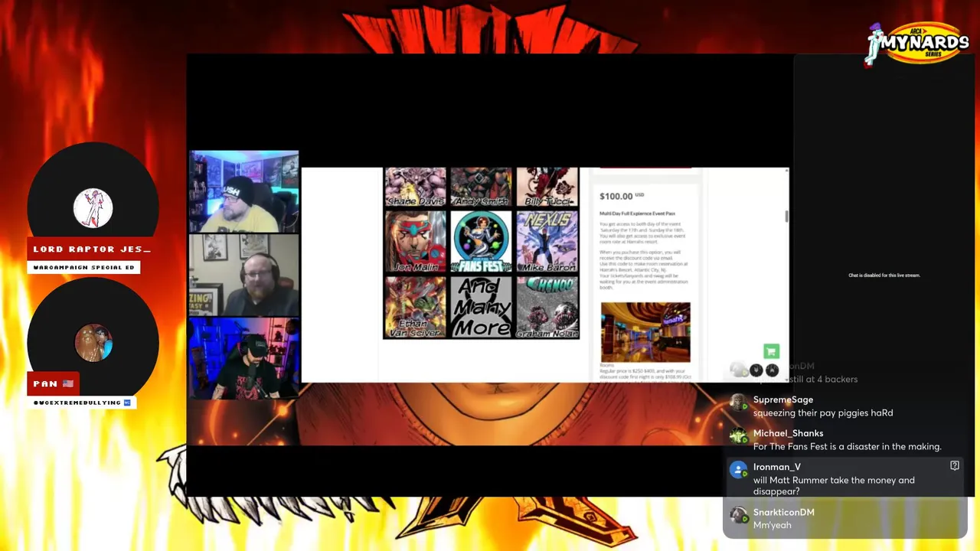Click Lord Raptor's circular avatar
Viewport: 980px width, 551px height.
point(93,208)
